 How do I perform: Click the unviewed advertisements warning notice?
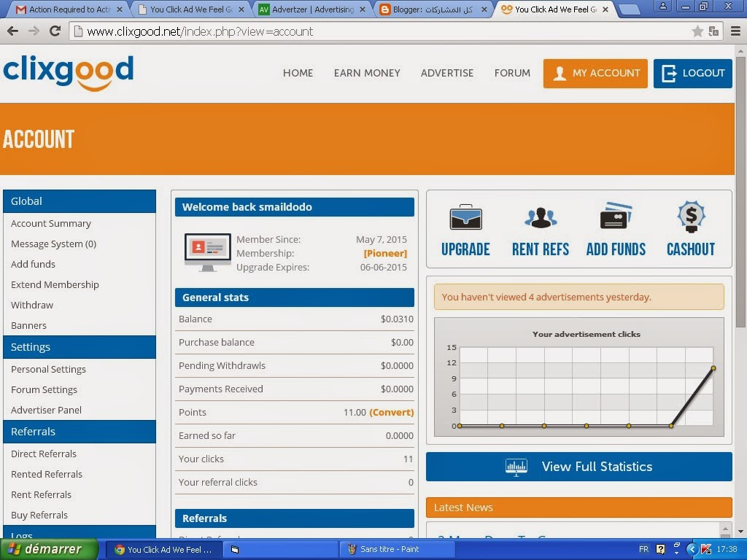coord(578,297)
